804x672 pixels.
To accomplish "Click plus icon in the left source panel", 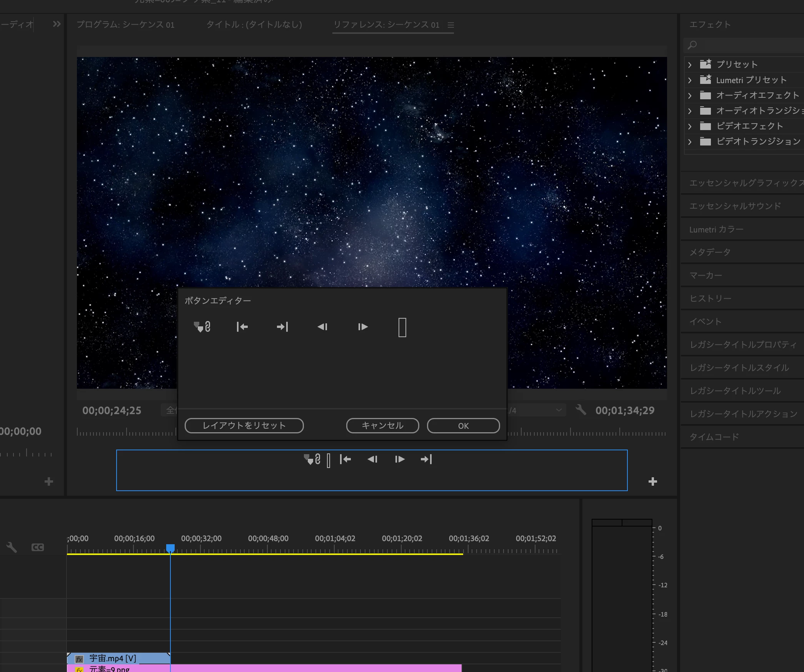I will tap(48, 481).
